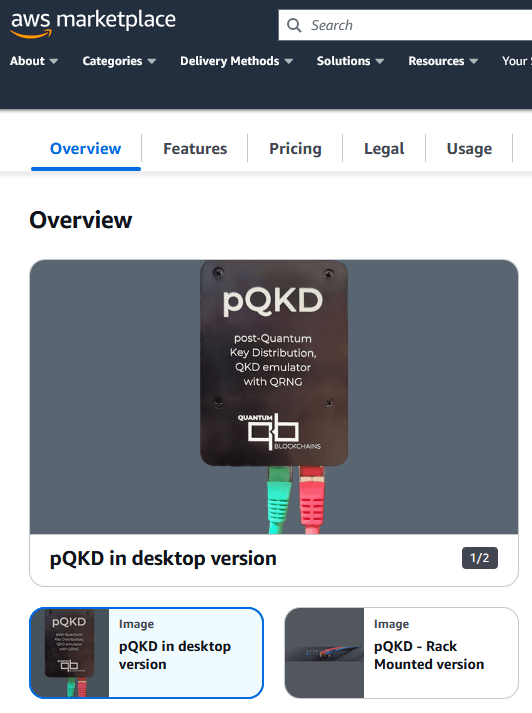Click the 1/2 image counter badge
The height and width of the screenshot is (713, 532).
click(480, 558)
